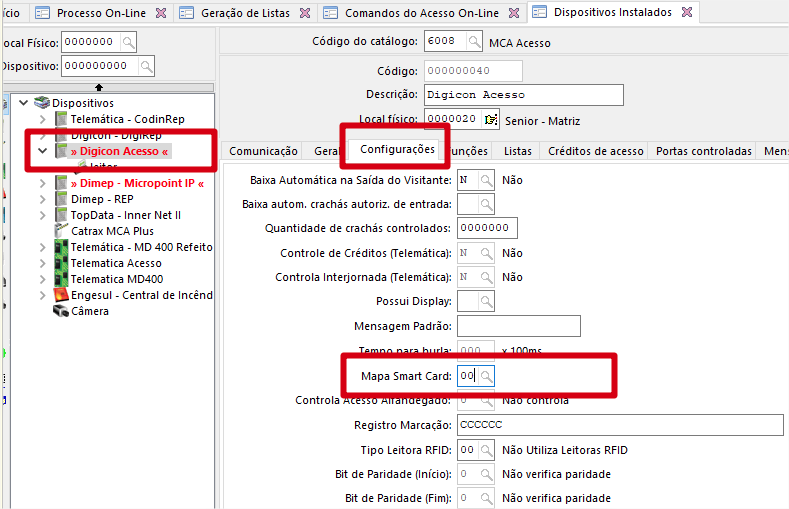Screen dimensions: 789x509
Task: Edit the Registro Marcação field
Action: (x=620, y=425)
